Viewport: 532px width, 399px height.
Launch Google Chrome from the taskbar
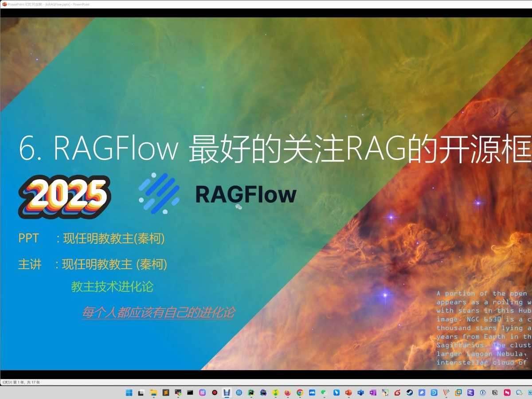pos(300,392)
